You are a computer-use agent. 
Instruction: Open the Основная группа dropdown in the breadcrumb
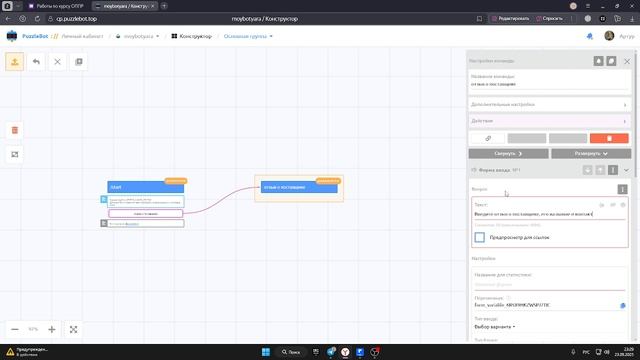[248, 36]
